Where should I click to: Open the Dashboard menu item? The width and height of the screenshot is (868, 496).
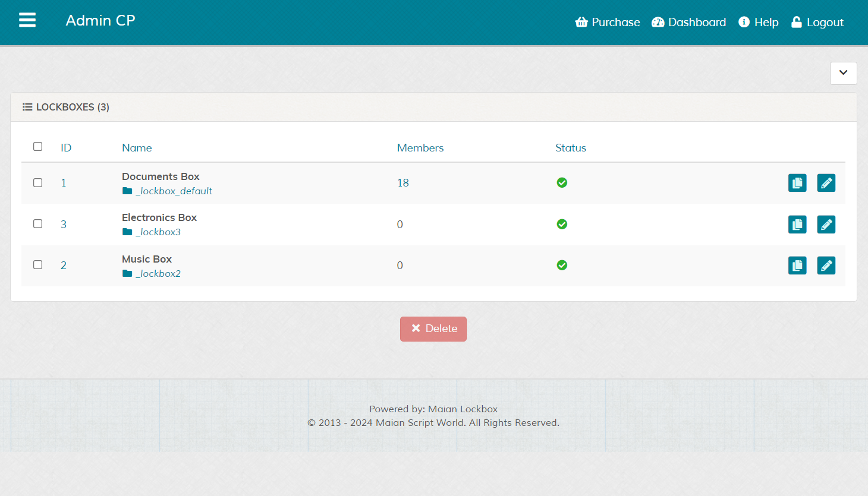688,23
